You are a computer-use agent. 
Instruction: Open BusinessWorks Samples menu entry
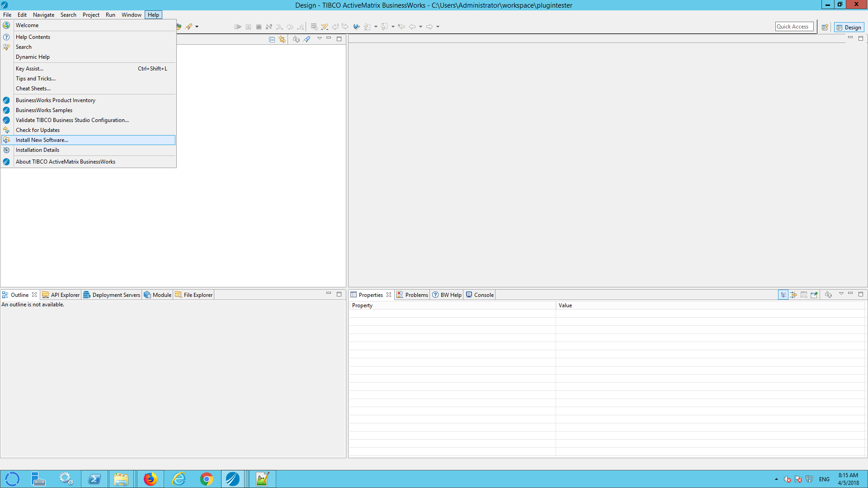click(x=89, y=110)
